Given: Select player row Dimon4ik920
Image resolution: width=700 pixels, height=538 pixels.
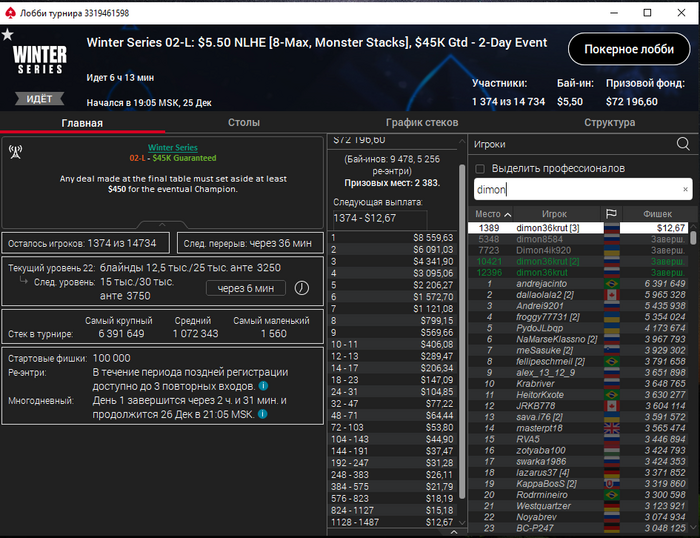Looking at the screenshot, I should click(x=579, y=250).
